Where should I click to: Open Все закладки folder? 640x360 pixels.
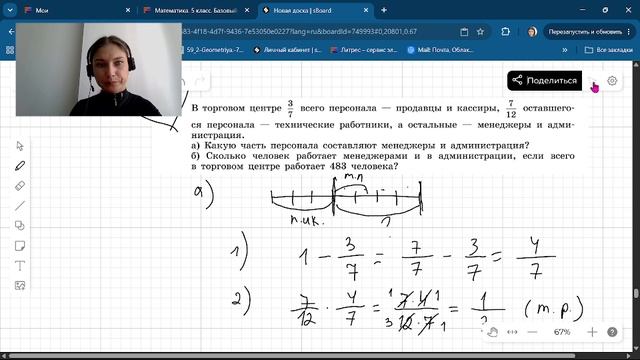tap(609, 50)
